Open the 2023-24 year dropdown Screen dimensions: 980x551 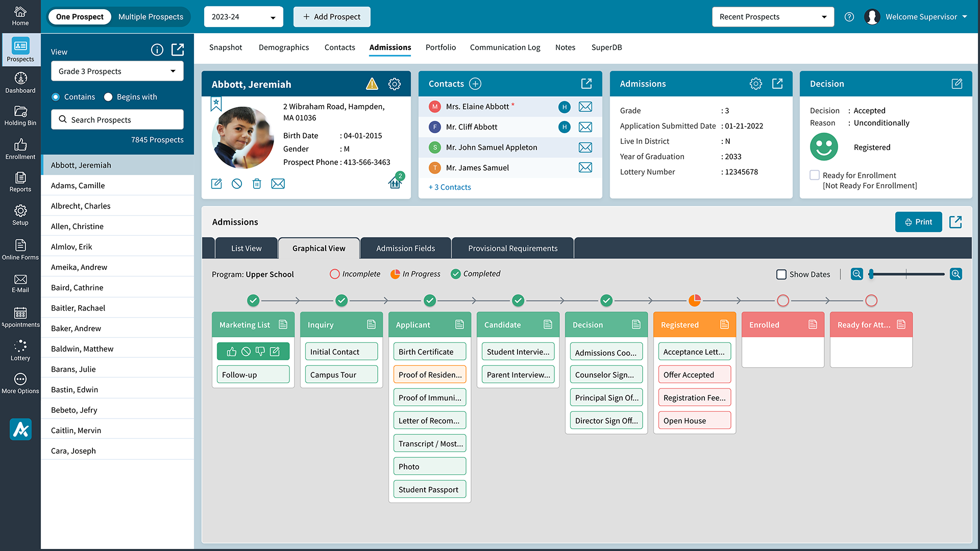[243, 17]
